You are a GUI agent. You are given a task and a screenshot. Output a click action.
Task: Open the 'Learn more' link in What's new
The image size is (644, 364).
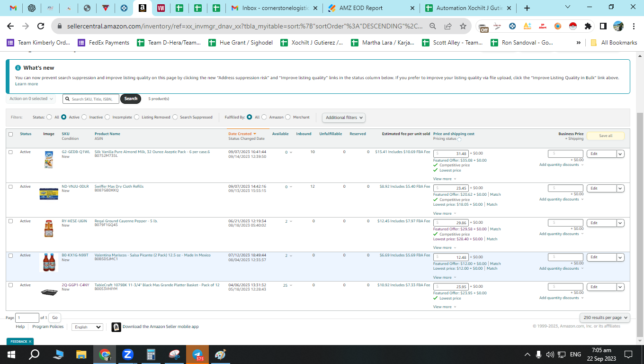(27, 84)
